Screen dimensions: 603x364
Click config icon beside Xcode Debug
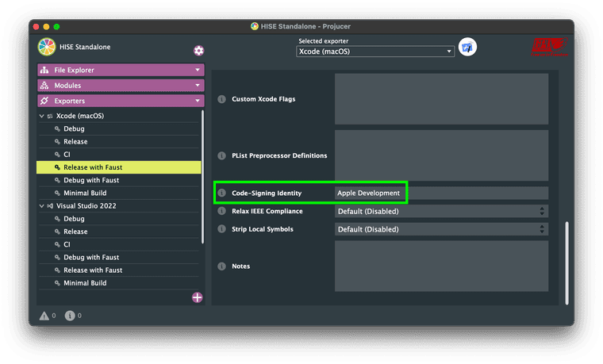(x=57, y=128)
